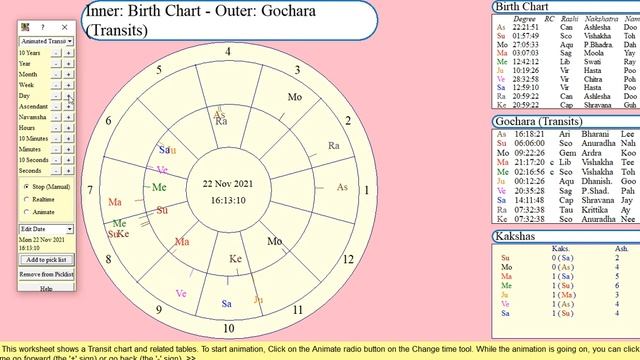This screenshot has width=640, height=360.
Task: Click minus button for Year
Action: [56, 64]
